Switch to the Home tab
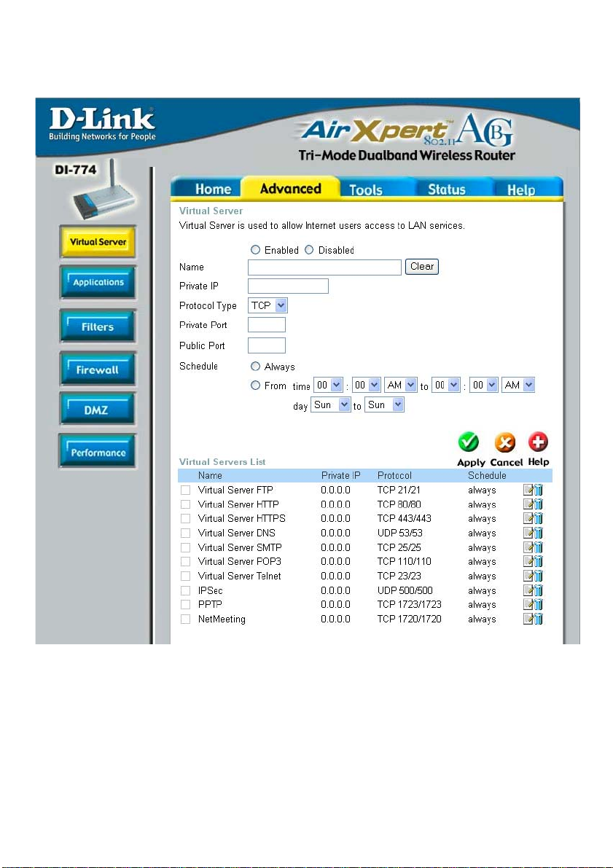Image resolution: width=613 pixels, height=868 pixels. (x=213, y=189)
